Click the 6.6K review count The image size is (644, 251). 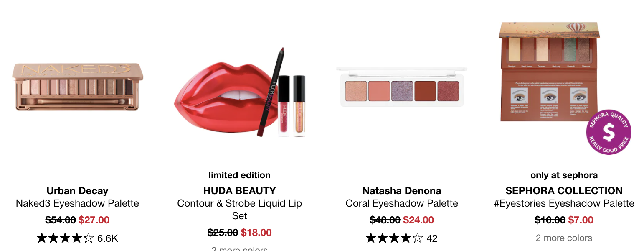[x=108, y=238]
